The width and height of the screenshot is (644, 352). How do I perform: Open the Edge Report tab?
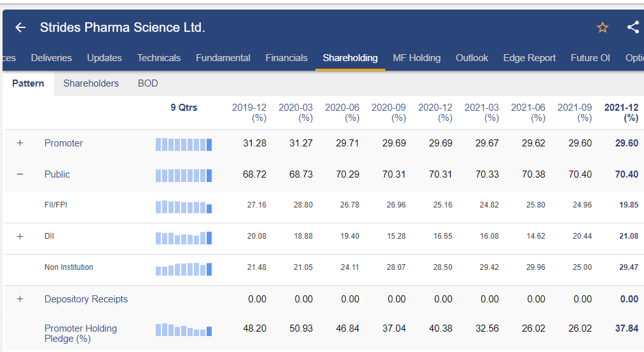point(530,58)
